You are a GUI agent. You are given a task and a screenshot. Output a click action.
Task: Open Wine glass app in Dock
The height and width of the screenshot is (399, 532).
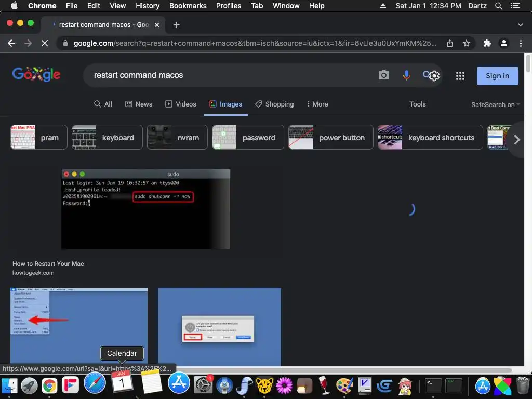324,385
